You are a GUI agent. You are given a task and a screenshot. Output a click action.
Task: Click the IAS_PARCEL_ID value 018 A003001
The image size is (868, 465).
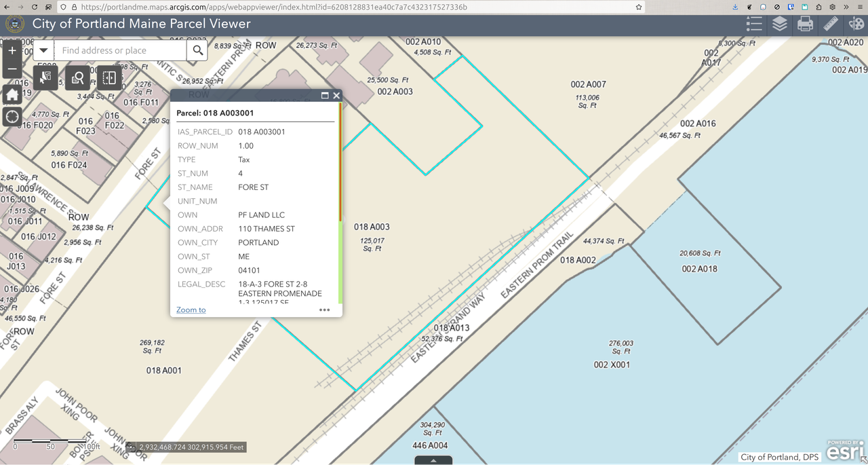pyautogui.click(x=262, y=132)
